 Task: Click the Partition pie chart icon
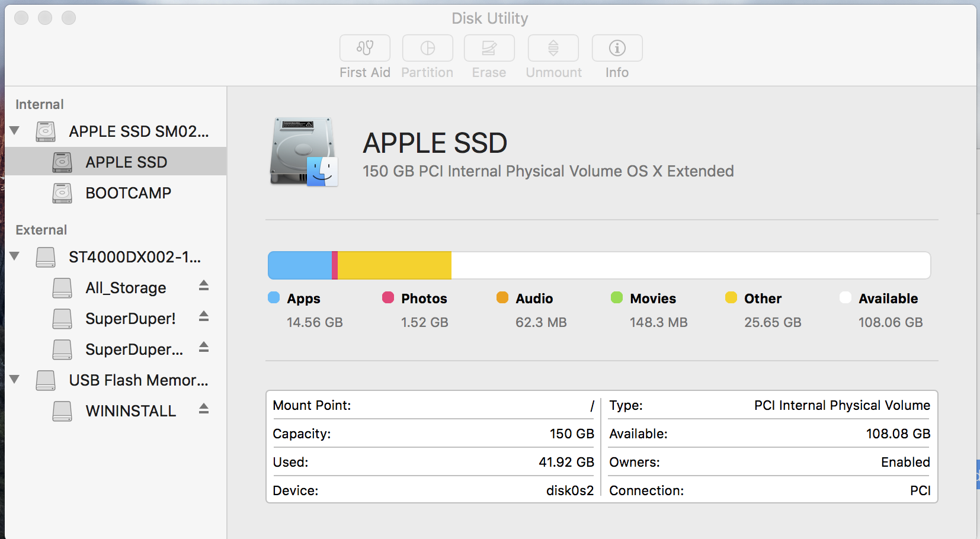pyautogui.click(x=427, y=48)
